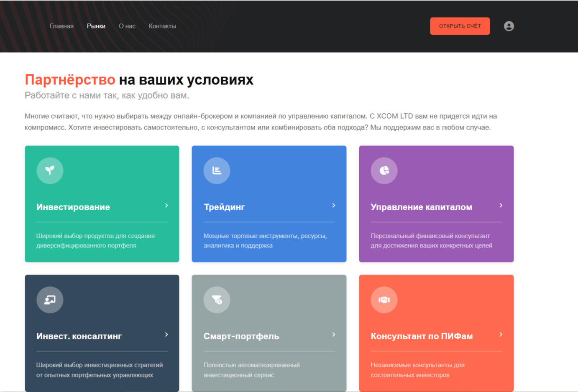Viewport: 578px width, 392px height.
Task: Open the Смарт-портфель card title link
Action: (241, 336)
